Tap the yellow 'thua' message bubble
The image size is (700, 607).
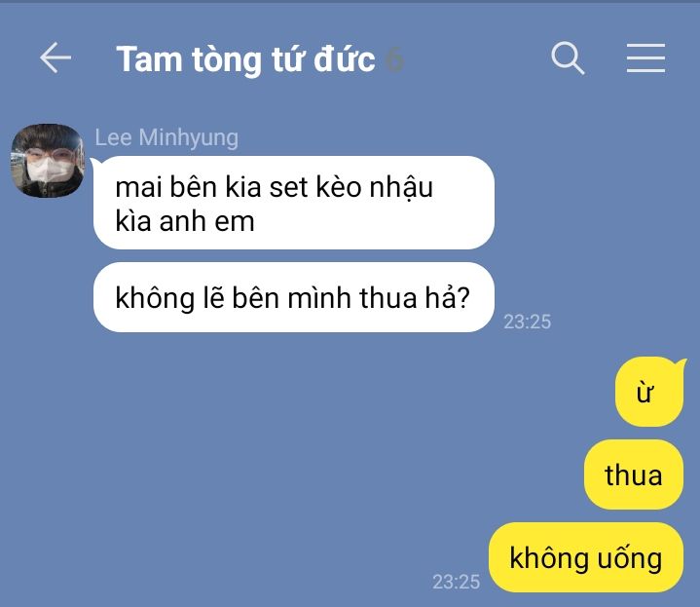[x=634, y=474]
